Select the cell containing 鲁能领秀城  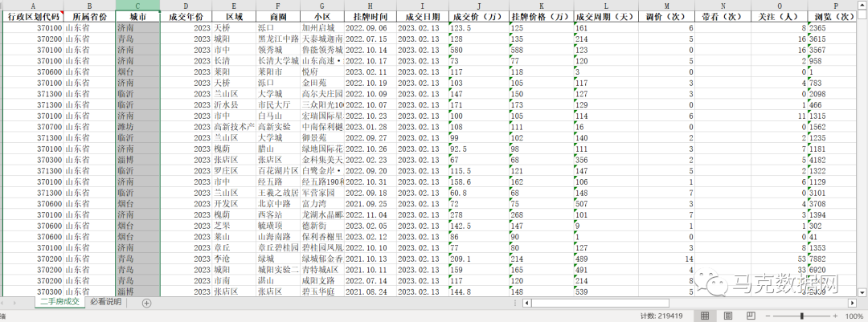click(x=321, y=50)
